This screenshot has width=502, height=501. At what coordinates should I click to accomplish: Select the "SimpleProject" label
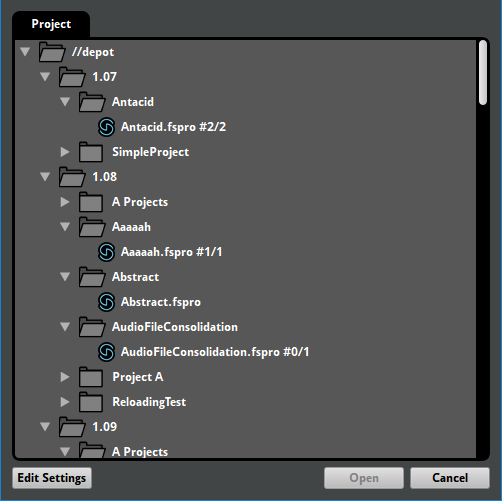coord(151,152)
